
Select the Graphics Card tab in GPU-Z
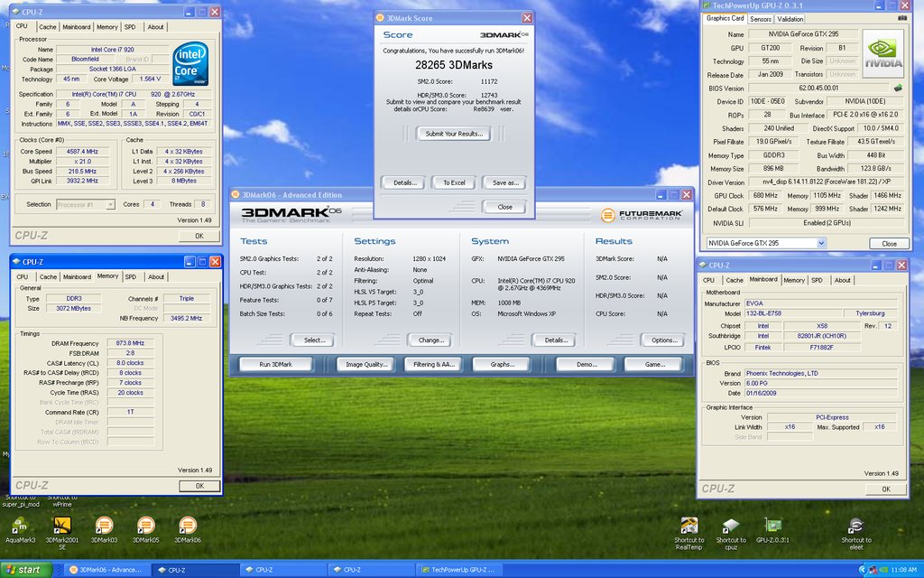(x=725, y=18)
